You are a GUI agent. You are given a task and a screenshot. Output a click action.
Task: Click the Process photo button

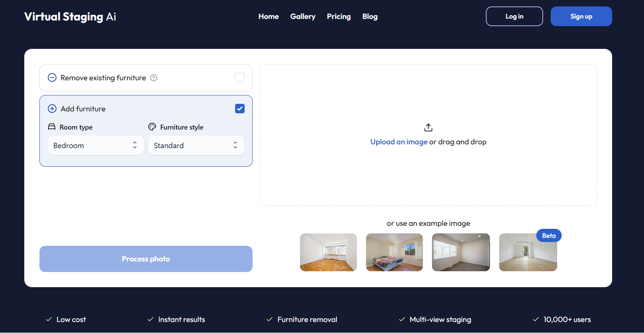pyautogui.click(x=146, y=259)
